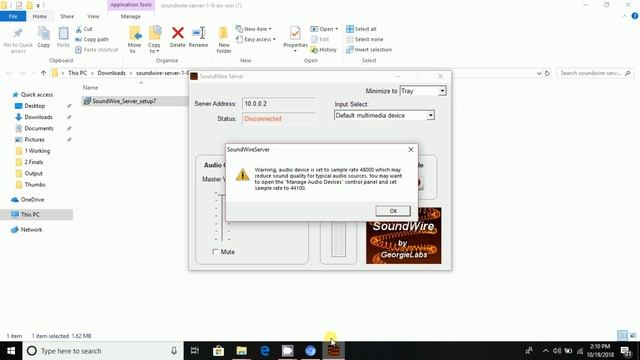Screen dimensions: 640x360
Task: Select the SoundWire_Server_setup7 file
Action: point(124,101)
